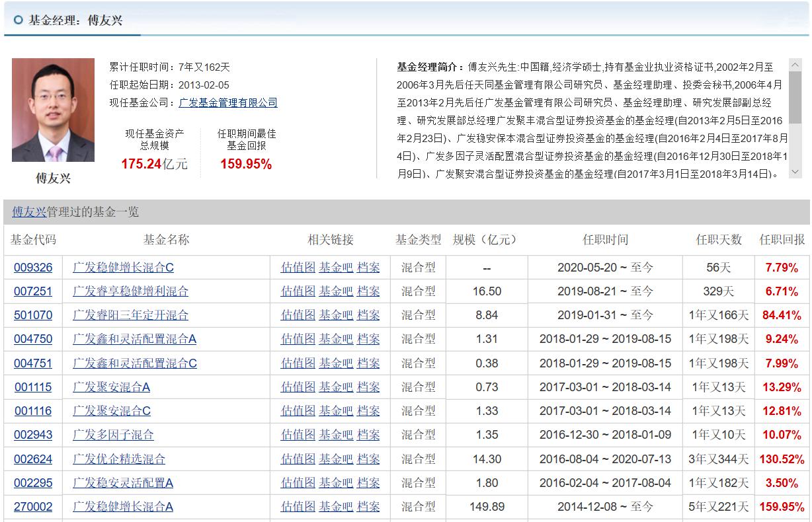Click the scroll down arrow in manager bio

tap(795, 173)
